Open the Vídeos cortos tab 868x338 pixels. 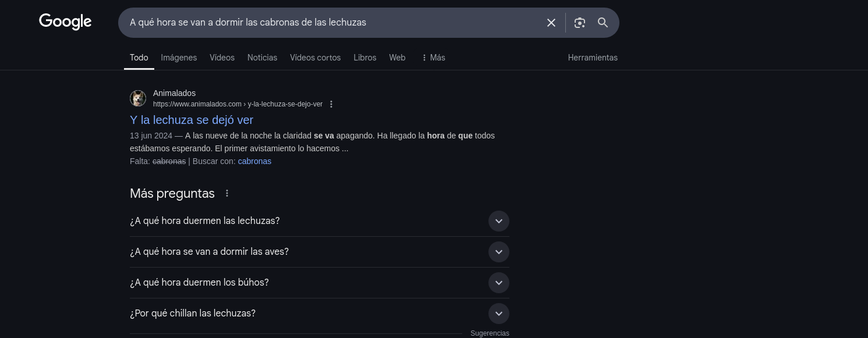coord(316,58)
